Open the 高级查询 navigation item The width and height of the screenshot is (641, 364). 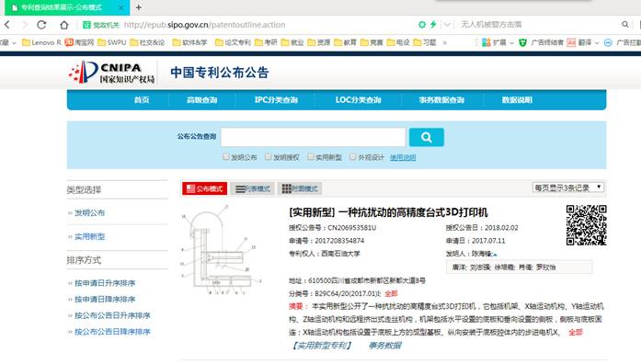tap(202, 99)
